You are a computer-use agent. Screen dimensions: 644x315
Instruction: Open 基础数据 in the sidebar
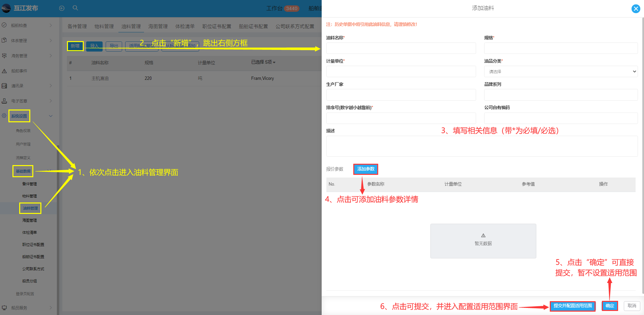[x=23, y=171]
